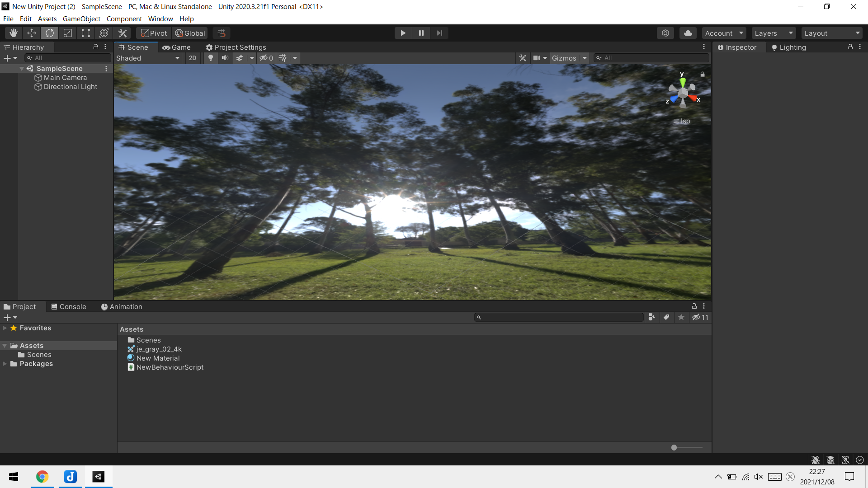Toggle hidden objects visibility in scene
Viewport: 868px width, 488px height.
[x=266, y=58]
